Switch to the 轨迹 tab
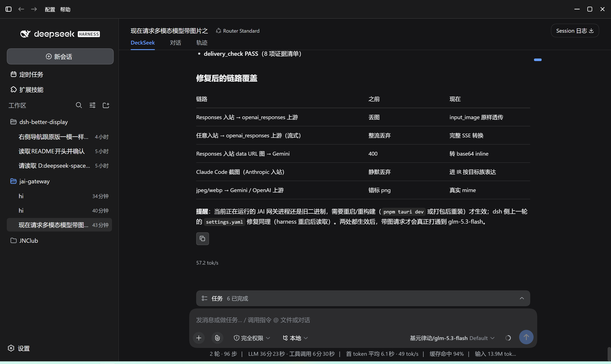 pyautogui.click(x=202, y=43)
